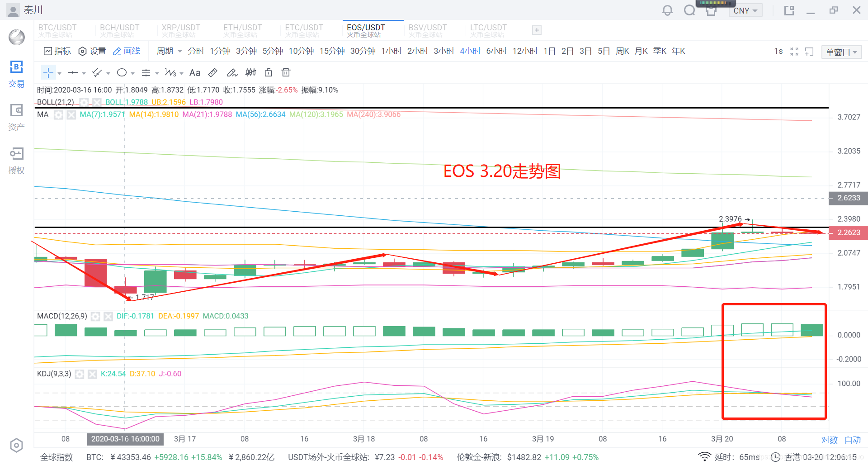The image size is (868, 465).
Task: Expand channel tool dropdown arrow
Action: point(108,73)
